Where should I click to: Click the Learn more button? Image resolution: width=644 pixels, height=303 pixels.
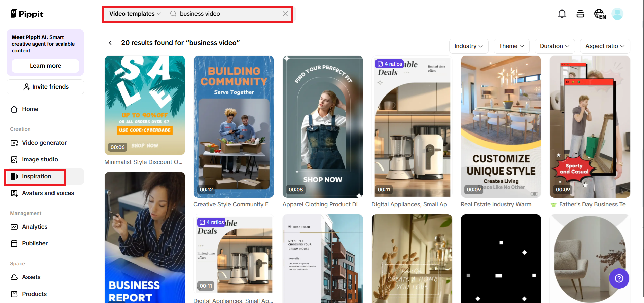45,66
